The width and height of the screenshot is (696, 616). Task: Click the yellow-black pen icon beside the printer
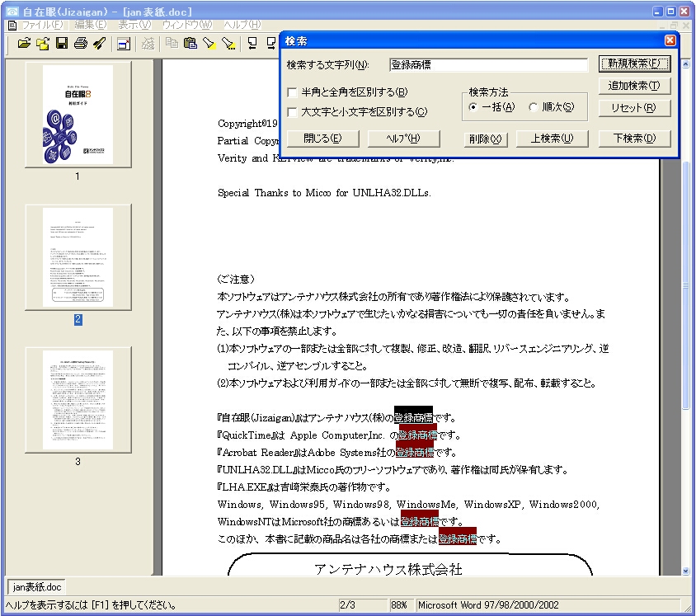pos(100,43)
